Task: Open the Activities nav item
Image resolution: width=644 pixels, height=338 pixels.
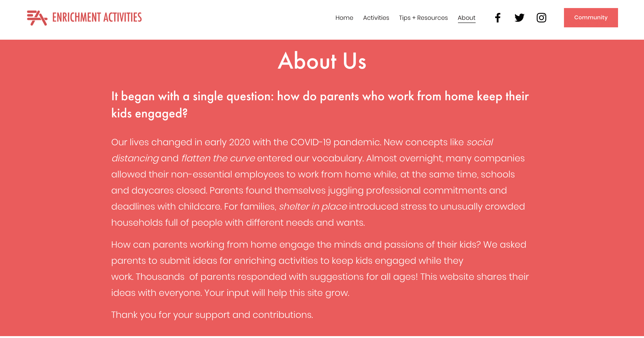Action: tap(376, 18)
